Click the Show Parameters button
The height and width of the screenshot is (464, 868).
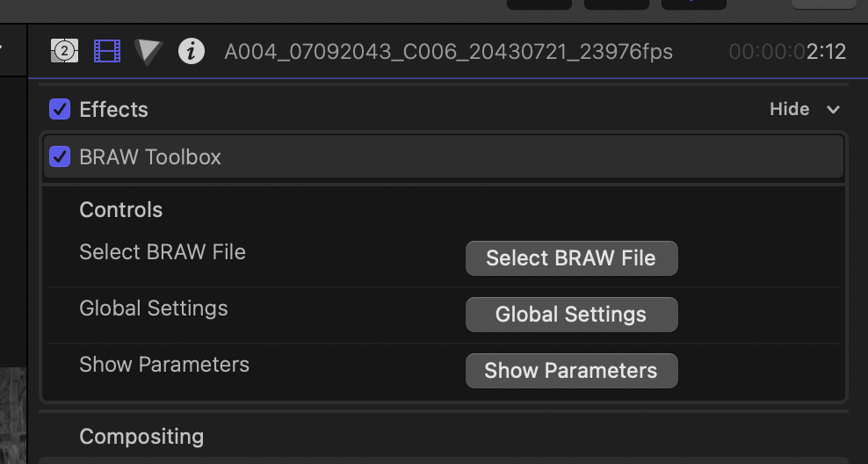pyautogui.click(x=571, y=371)
